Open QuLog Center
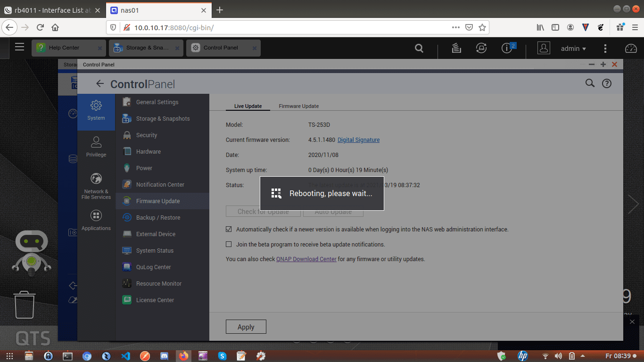The height and width of the screenshot is (362, 644). coord(162,267)
